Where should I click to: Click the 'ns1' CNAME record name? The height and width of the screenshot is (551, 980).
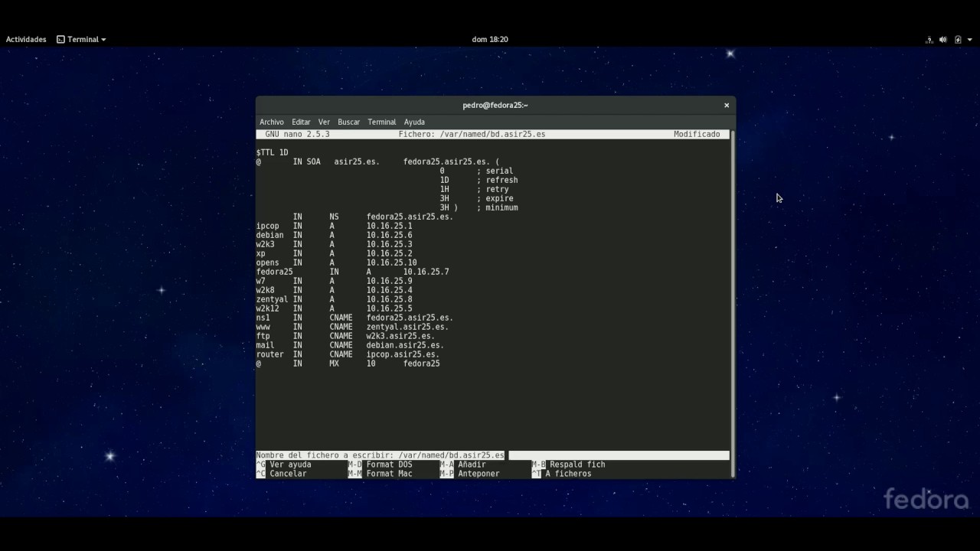(x=263, y=318)
